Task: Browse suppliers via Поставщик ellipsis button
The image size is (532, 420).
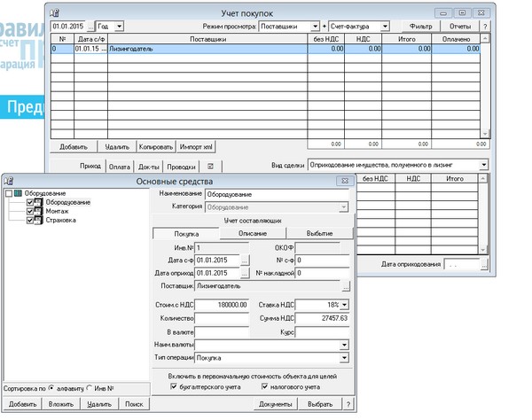Action: click(346, 287)
